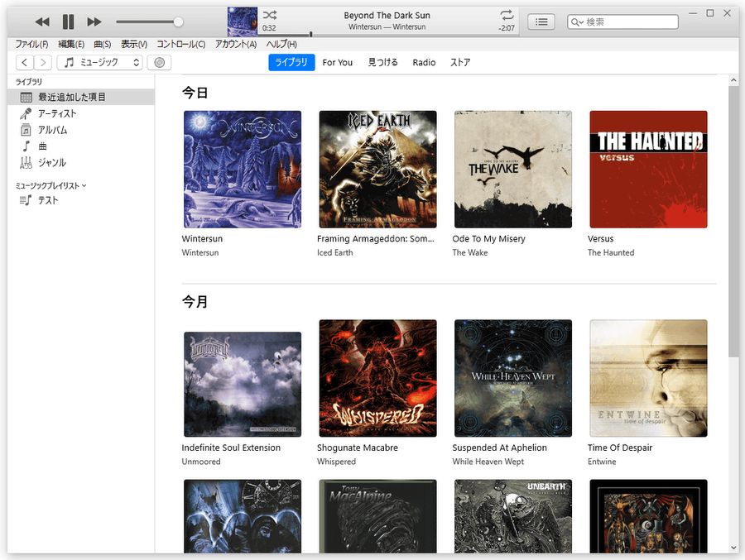Click the Suspended At Aphelion title
The height and width of the screenshot is (560, 745).
pyautogui.click(x=499, y=448)
